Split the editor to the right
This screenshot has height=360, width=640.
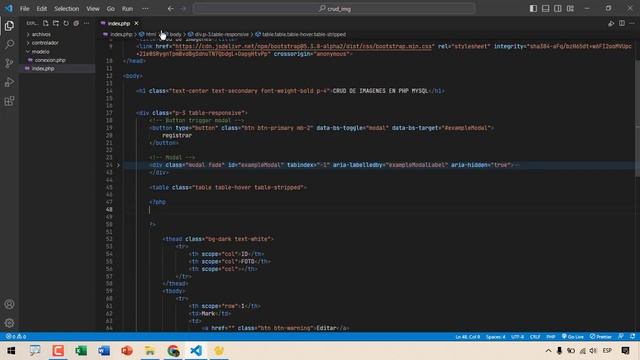click(622, 23)
